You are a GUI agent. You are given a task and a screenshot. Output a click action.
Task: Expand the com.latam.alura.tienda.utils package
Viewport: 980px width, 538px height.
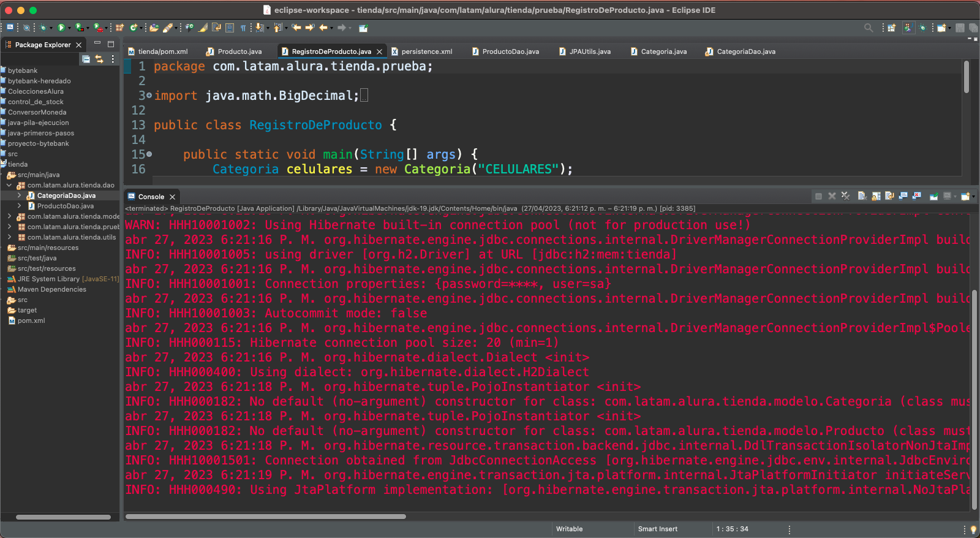pos(9,237)
